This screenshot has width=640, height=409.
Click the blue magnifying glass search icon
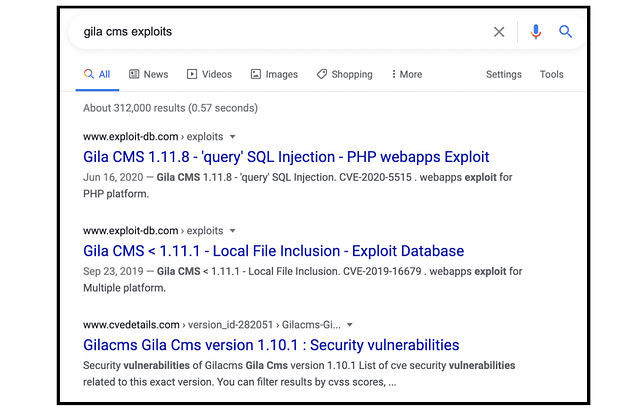[x=565, y=31]
